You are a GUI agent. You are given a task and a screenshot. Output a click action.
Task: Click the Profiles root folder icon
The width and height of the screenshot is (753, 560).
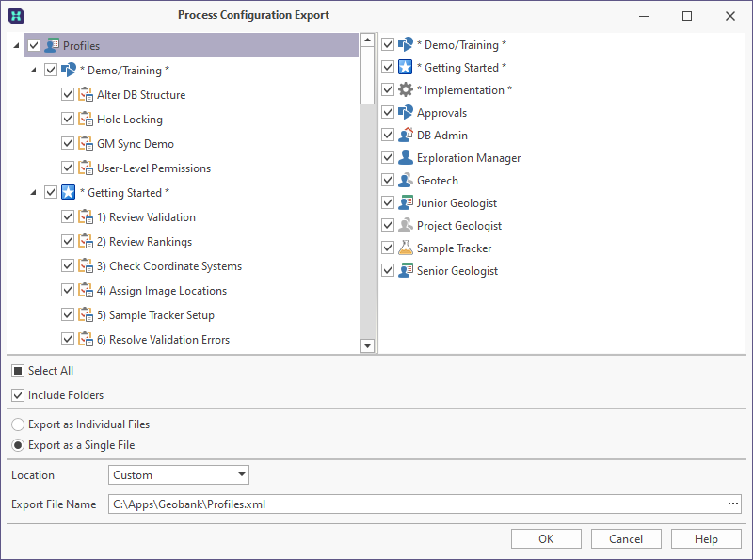52,45
